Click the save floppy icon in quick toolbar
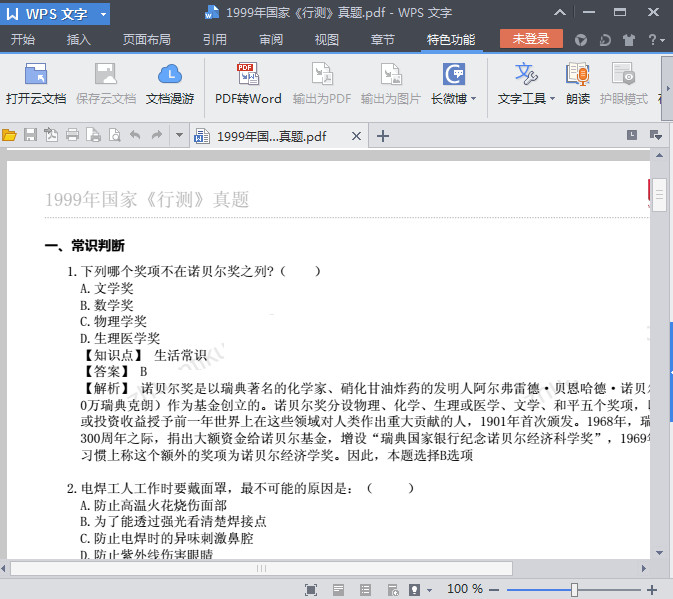The image size is (673, 599). [x=30, y=136]
